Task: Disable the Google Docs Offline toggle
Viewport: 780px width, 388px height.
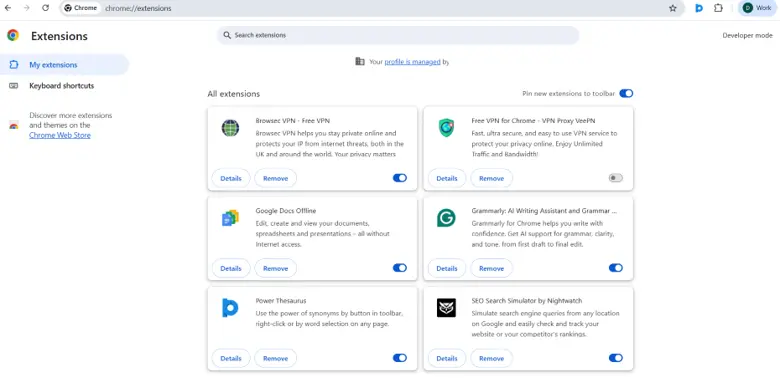Action: click(x=400, y=268)
